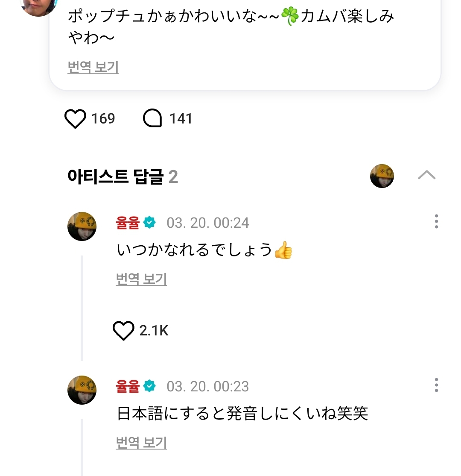Show translation for the いつかなれるでしょう reply
461x476 pixels.
pos(141,279)
